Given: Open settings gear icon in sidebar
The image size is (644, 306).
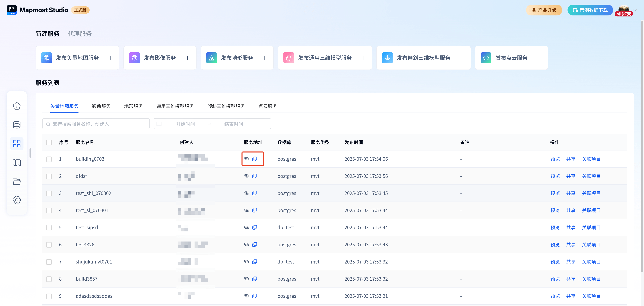Looking at the screenshot, I should [x=17, y=200].
